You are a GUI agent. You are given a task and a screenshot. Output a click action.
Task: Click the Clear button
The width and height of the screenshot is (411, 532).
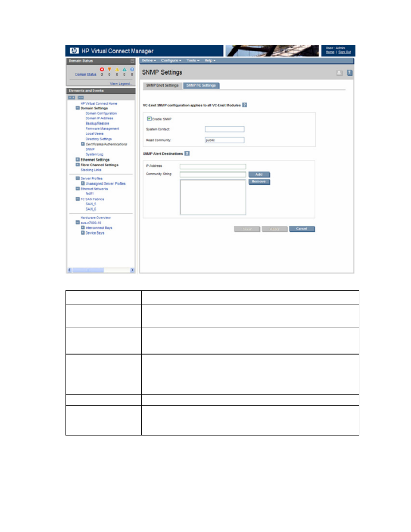click(247, 229)
